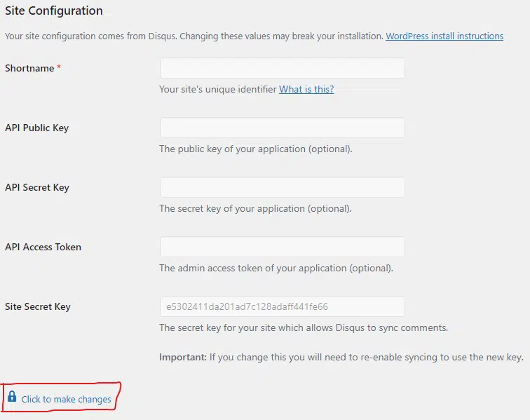Click the Site Secret Key label
Viewport: 530px width, 420px height.
(x=38, y=306)
